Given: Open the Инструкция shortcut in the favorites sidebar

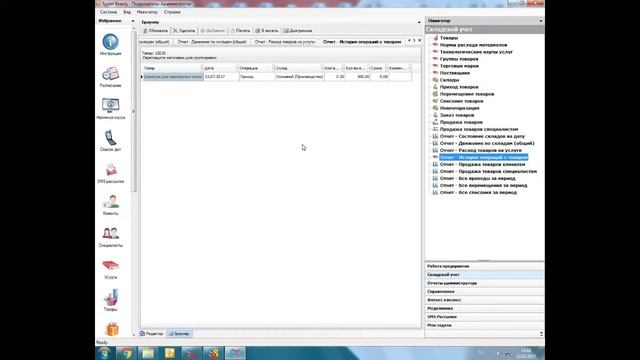Looking at the screenshot, I should (x=110, y=45).
